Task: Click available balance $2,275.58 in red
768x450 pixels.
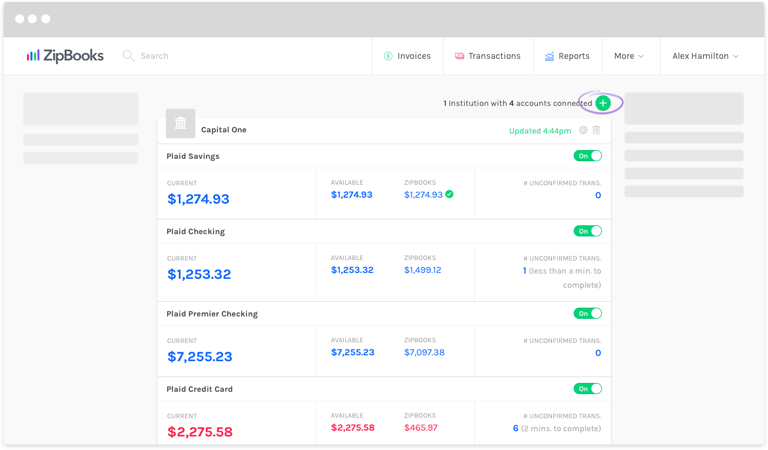Action: click(353, 427)
